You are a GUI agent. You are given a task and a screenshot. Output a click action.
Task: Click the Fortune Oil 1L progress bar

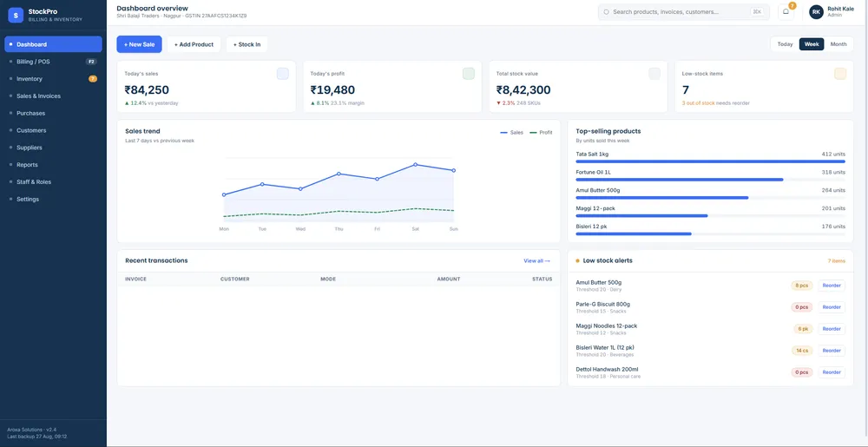click(710, 180)
